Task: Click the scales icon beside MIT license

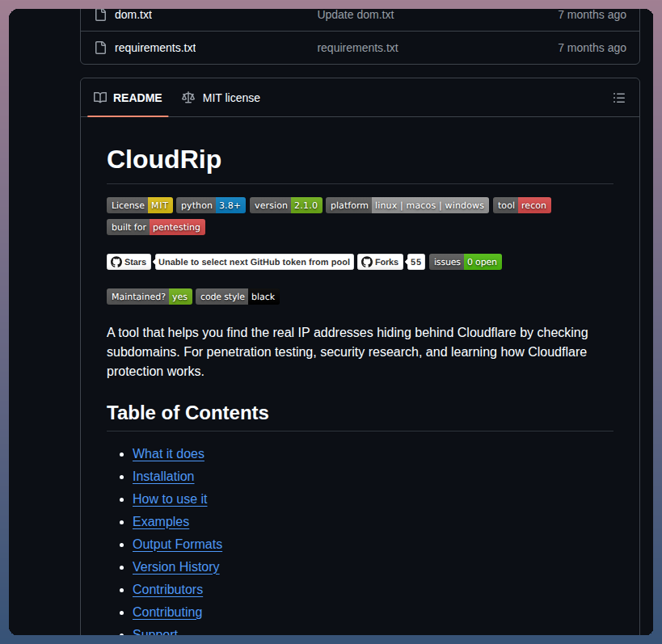Action: (188, 98)
